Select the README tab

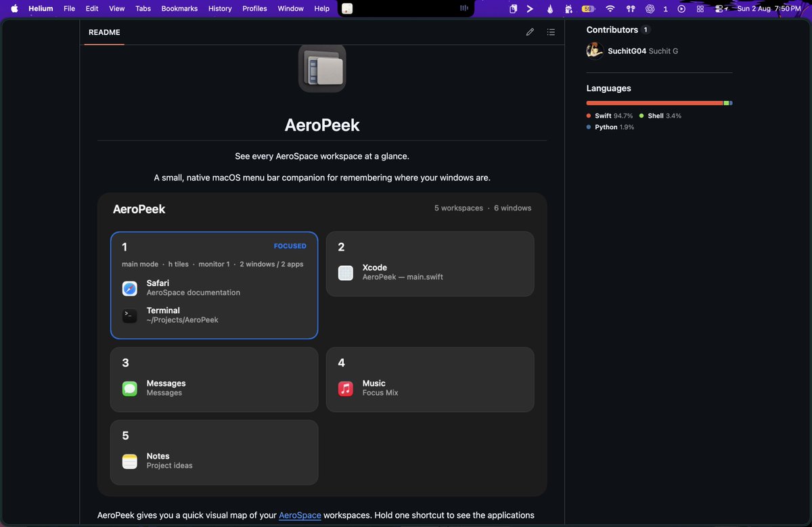point(104,32)
